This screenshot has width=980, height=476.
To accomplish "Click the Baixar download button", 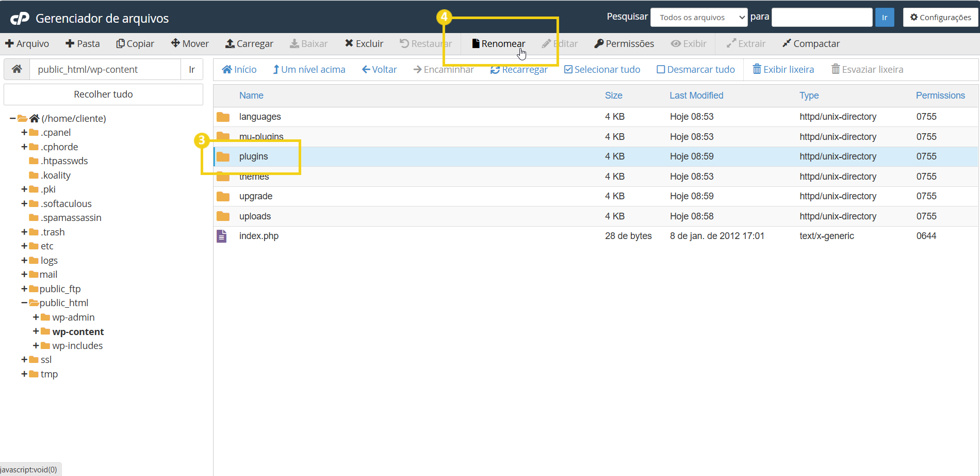I will 308,44.
